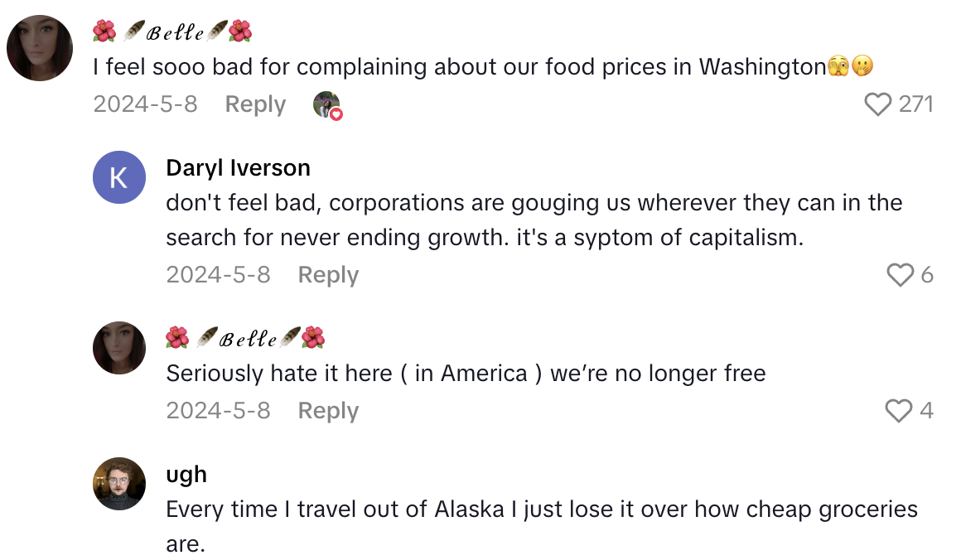Screen dimensions: 961x560
Task: Open ugh's username
Action: click(186, 474)
